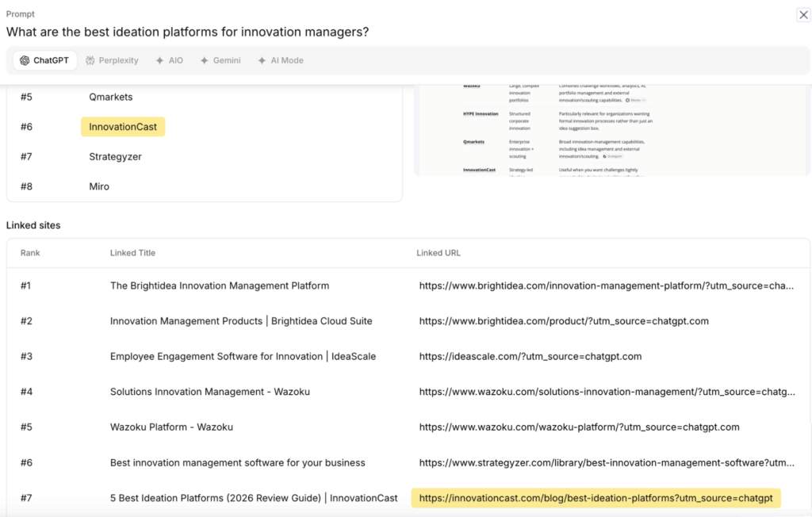
Task: Click the Linked URL column header
Action: click(x=438, y=253)
